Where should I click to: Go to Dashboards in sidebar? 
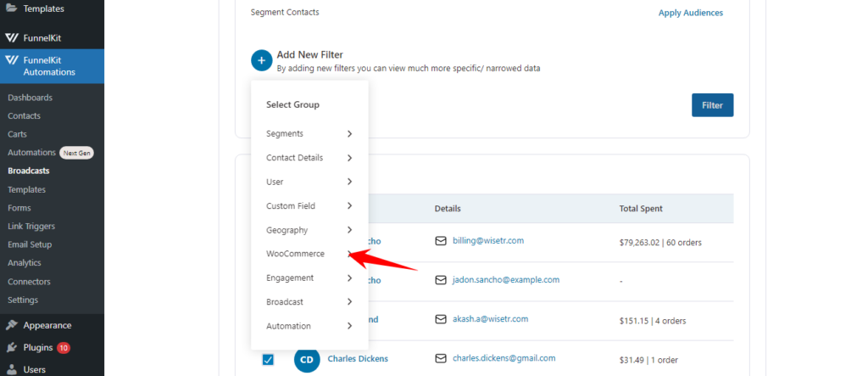click(x=30, y=98)
